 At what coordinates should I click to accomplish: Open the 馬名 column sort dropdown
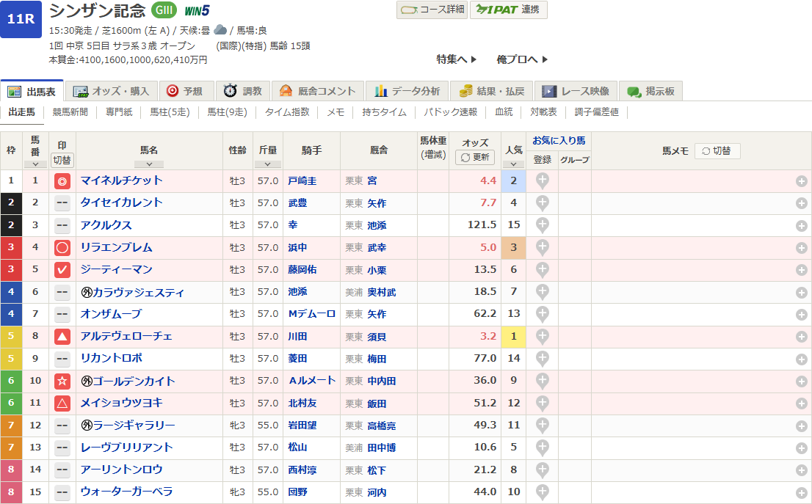click(x=149, y=164)
